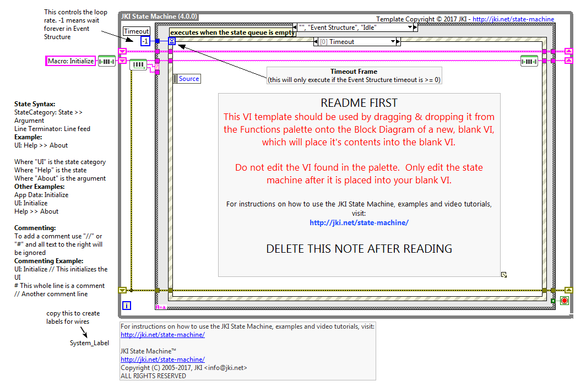Click the red stop loop condition terminal
Image resolution: width=586 pixels, height=392 pixels.
[x=565, y=301]
